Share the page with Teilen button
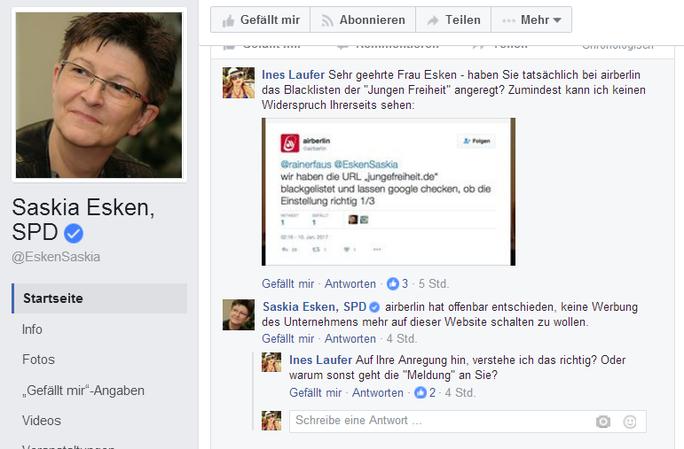This screenshot has height=449, width=684. (454, 20)
